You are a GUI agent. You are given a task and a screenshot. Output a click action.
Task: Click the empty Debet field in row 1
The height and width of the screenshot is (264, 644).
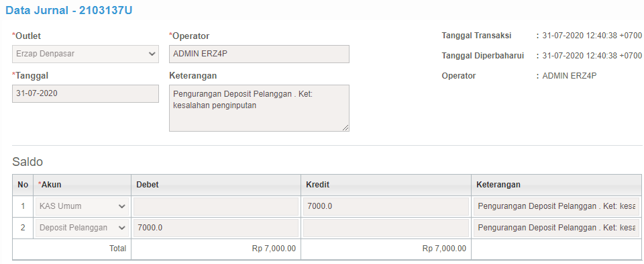click(215, 206)
